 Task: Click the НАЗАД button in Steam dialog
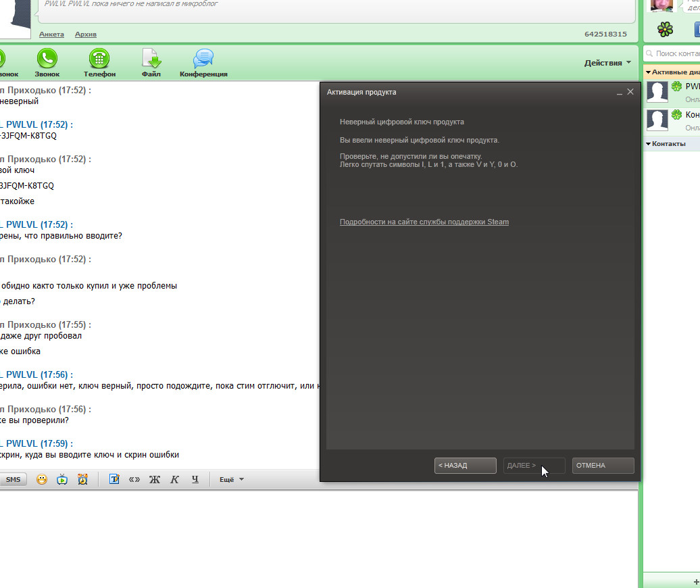(x=465, y=465)
